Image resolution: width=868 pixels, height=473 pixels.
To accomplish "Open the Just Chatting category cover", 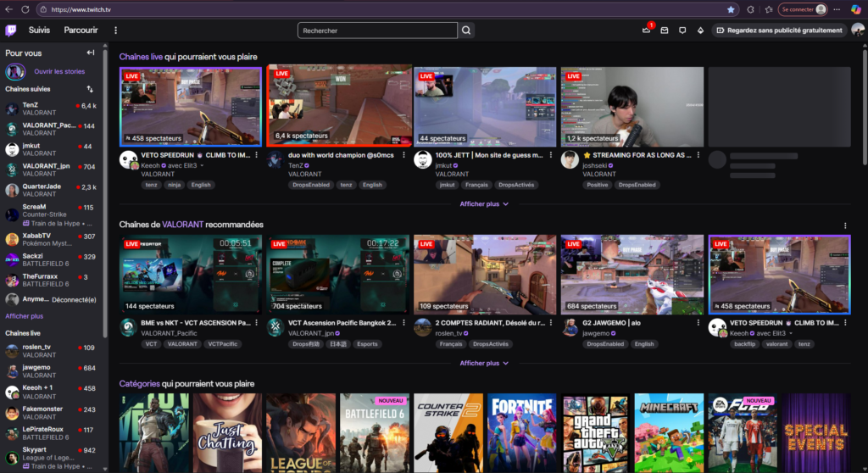I will (227, 433).
